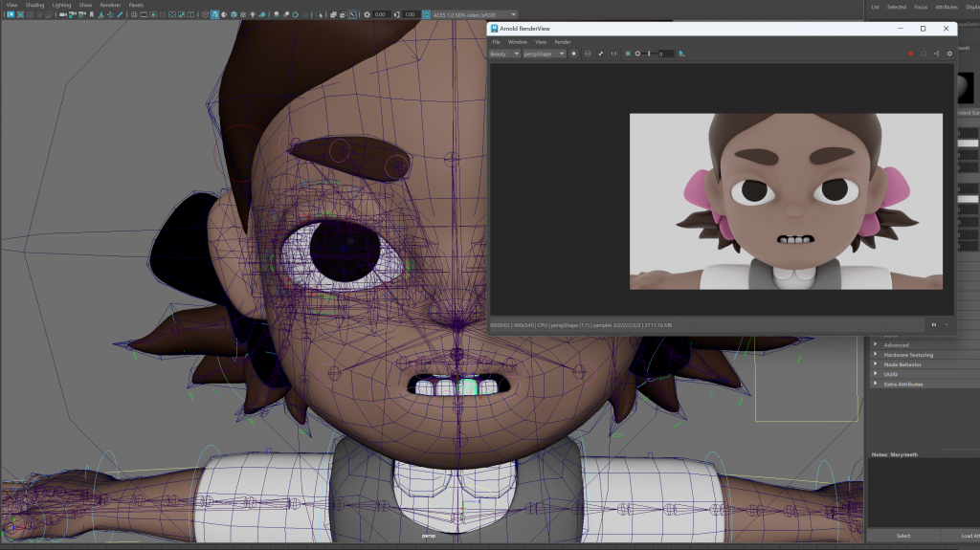The image size is (980, 550).
Task: Open the Attribute Editor Selected menu
Action: point(897,7)
